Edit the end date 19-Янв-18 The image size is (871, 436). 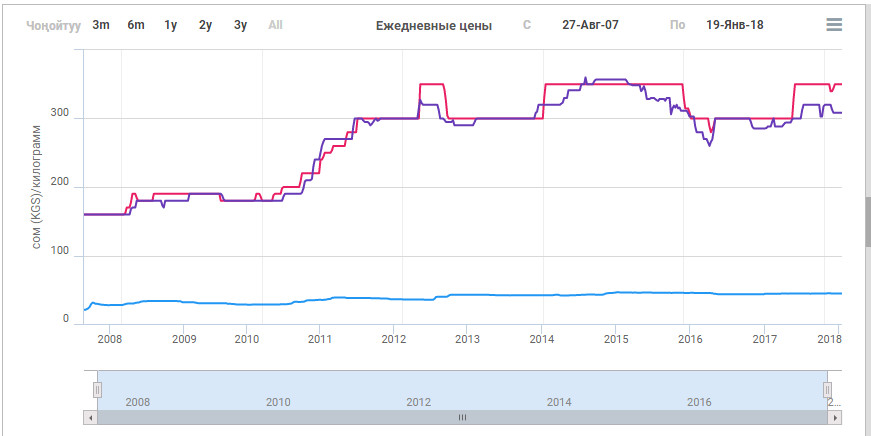click(734, 25)
